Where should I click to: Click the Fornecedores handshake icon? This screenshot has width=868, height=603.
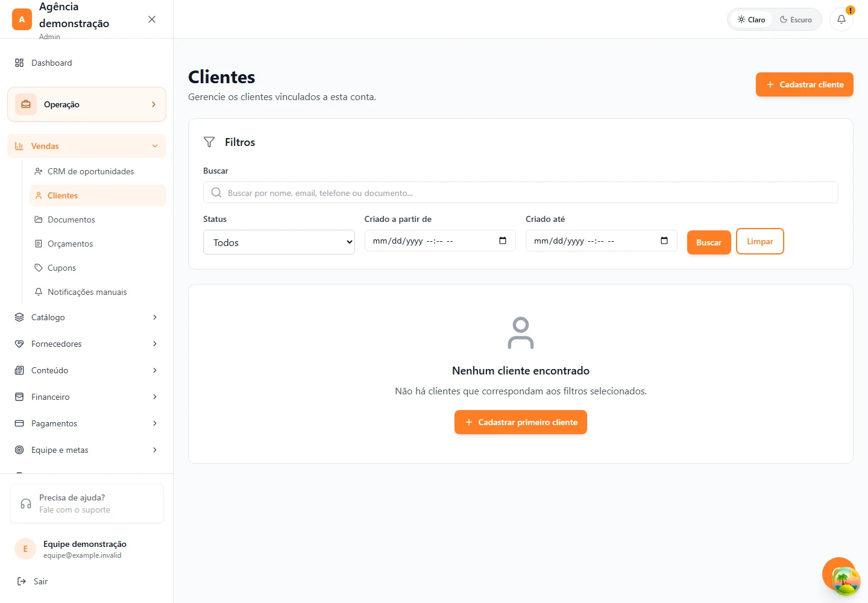coord(19,344)
